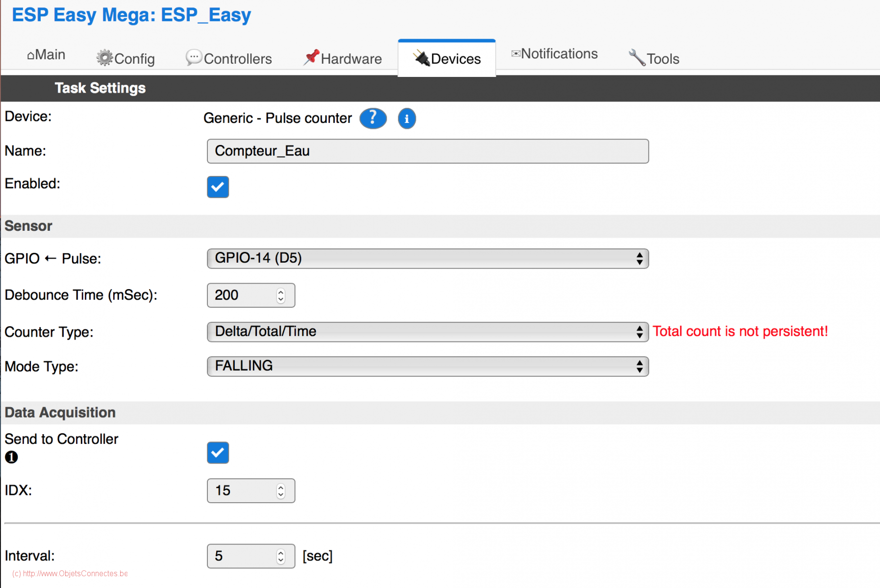
Task: Open the device help question mark icon
Action: (373, 118)
